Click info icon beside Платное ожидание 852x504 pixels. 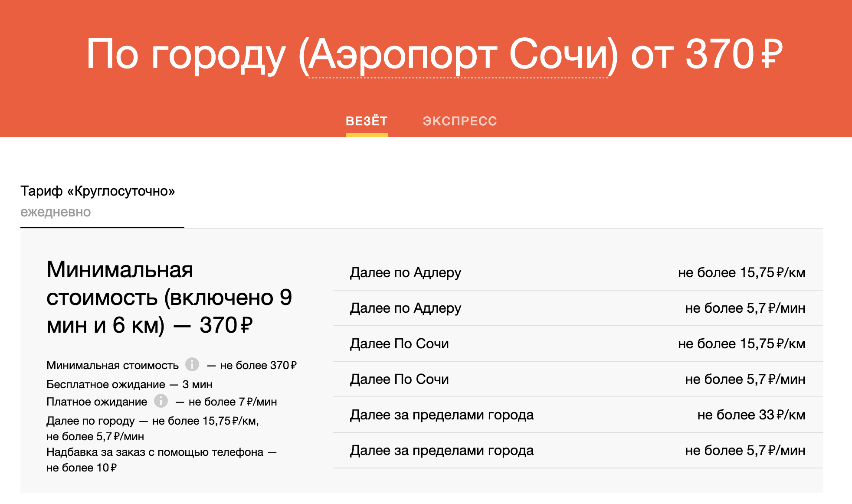coord(161,401)
